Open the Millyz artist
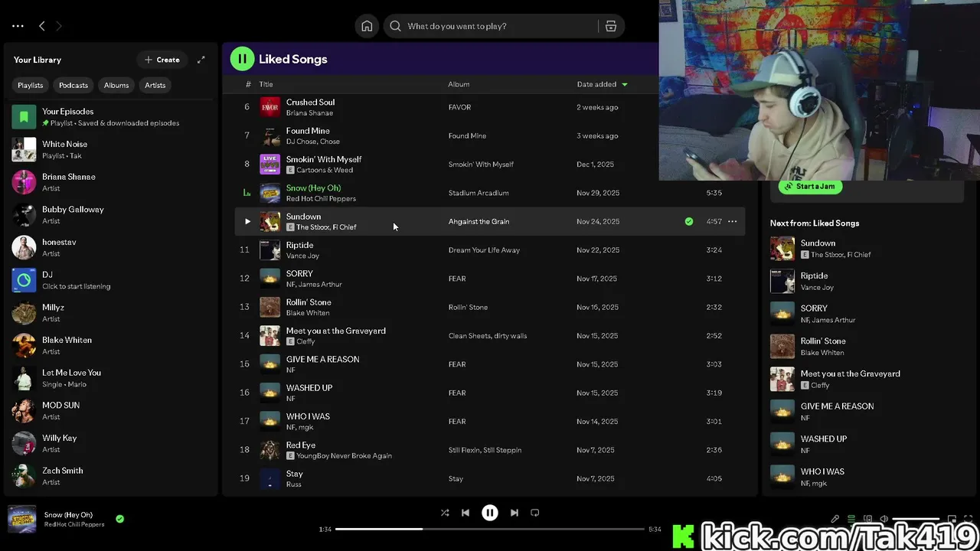 (x=111, y=313)
